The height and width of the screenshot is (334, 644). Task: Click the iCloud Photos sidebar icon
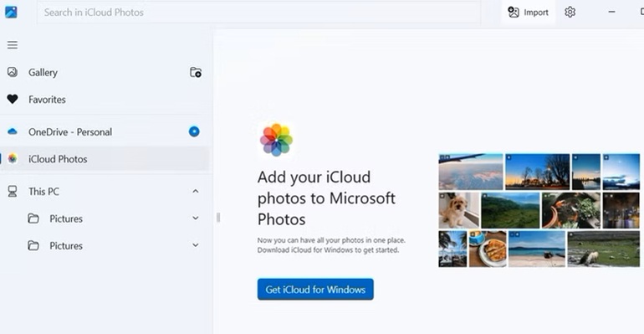13,158
